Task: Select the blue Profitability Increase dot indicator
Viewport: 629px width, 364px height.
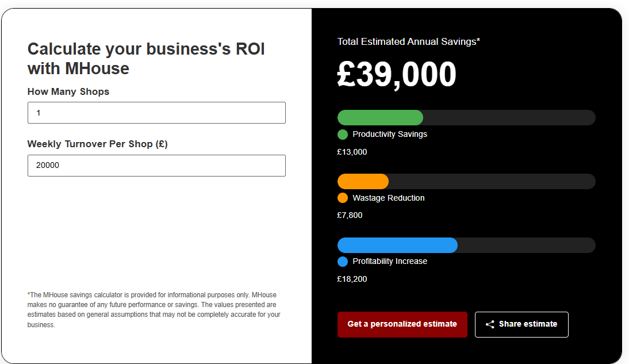Action: pos(342,261)
